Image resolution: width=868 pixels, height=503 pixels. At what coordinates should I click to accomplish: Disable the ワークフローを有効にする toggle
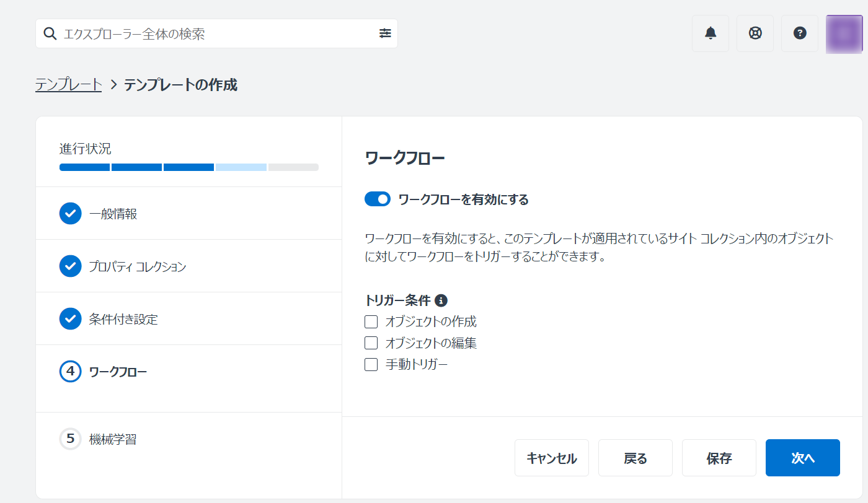click(x=378, y=199)
